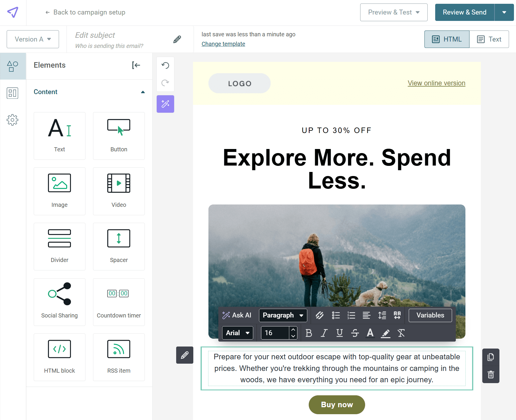Viewport: 516px width, 420px height.
Task: Click the undo arrow above canvas
Action: click(x=165, y=66)
